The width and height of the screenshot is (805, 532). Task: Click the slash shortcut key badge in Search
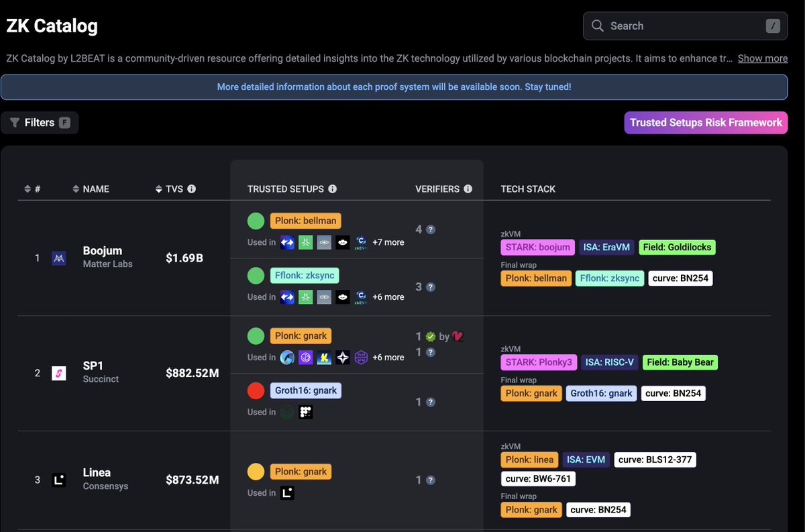(773, 26)
